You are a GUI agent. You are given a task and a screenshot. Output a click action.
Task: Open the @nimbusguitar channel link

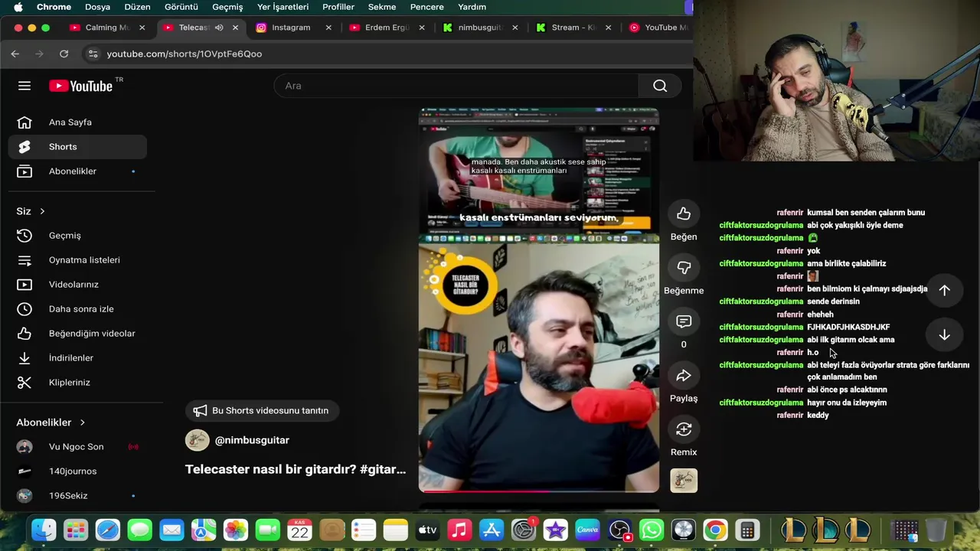[x=252, y=440]
